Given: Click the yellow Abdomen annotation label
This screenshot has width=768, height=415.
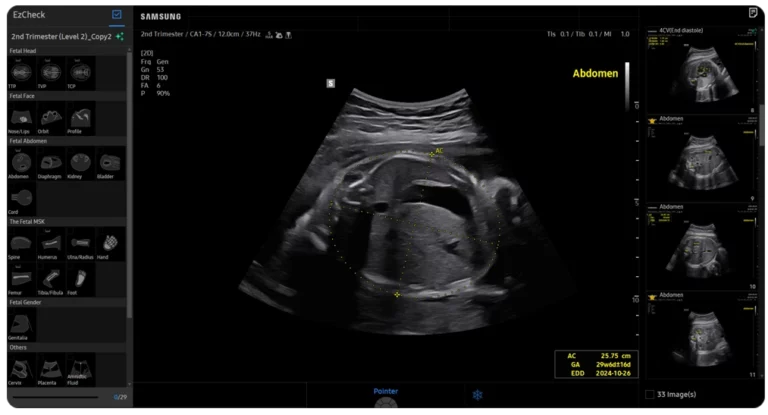Looking at the screenshot, I should click(595, 73).
